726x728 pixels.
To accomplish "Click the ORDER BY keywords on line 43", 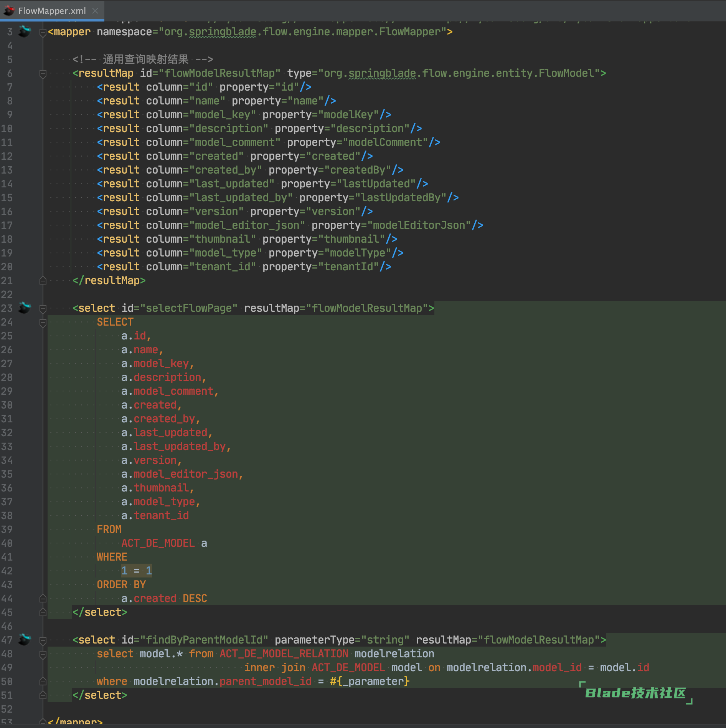I will [x=121, y=585].
